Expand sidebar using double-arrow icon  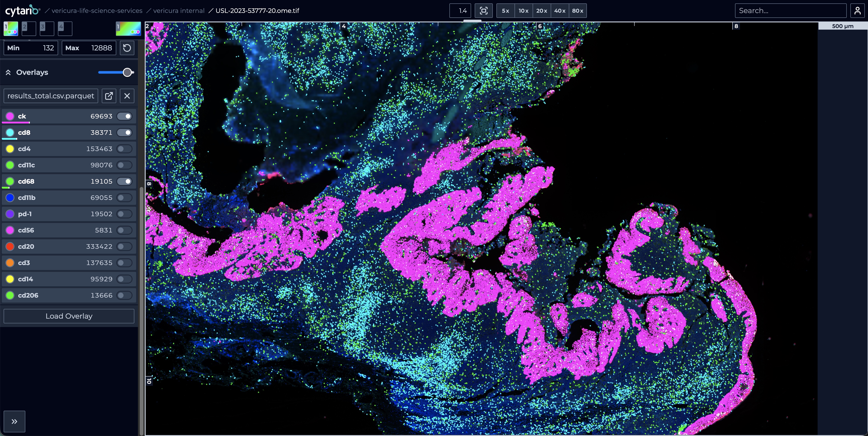(x=14, y=421)
